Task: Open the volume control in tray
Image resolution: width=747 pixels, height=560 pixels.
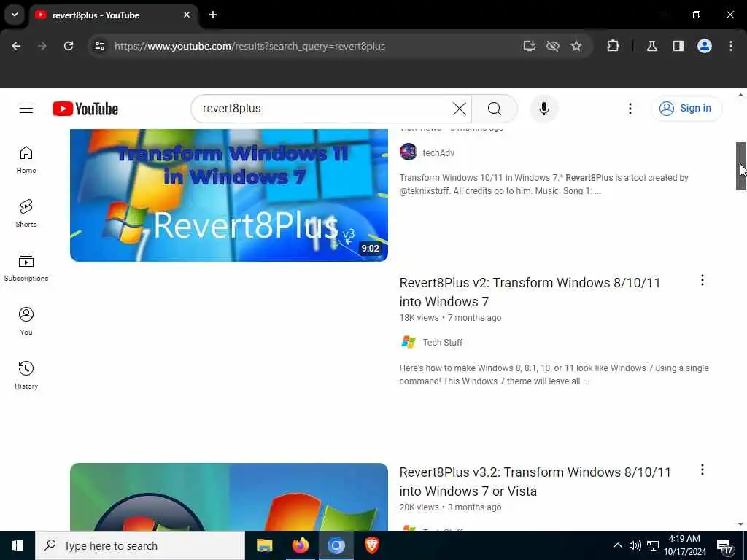Action: (x=635, y=545)
